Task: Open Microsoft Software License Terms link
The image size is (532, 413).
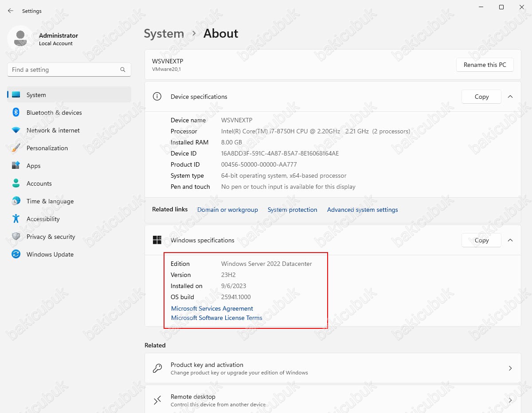Action: pyautogui.click(x=217, y=318)
